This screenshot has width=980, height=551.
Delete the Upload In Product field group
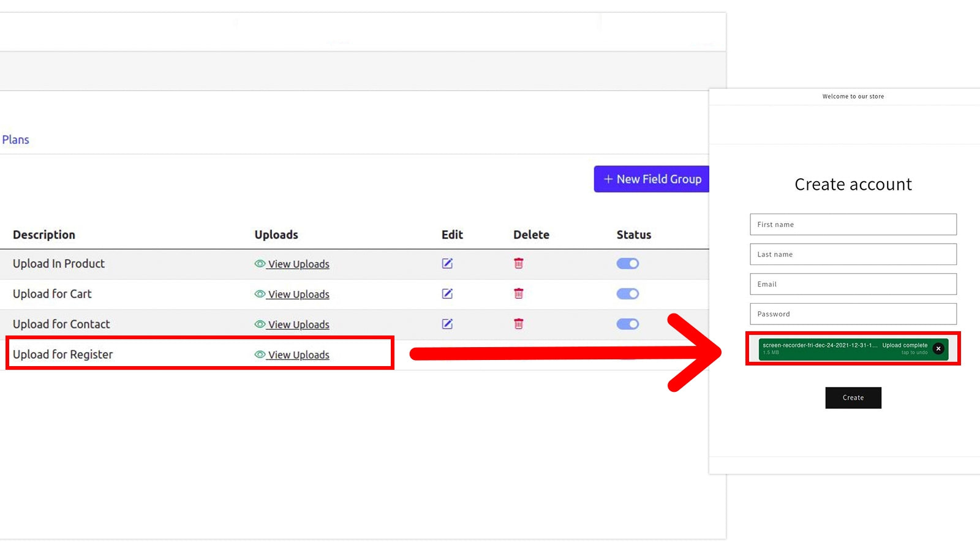(x=518, y=263)
